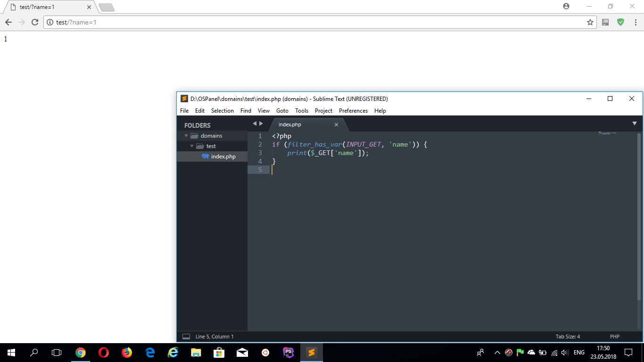The height and width of the screenshot is (362, 644).
Task: Open the Goto menu
Action: pyautogui.click(x=282, y=111)
